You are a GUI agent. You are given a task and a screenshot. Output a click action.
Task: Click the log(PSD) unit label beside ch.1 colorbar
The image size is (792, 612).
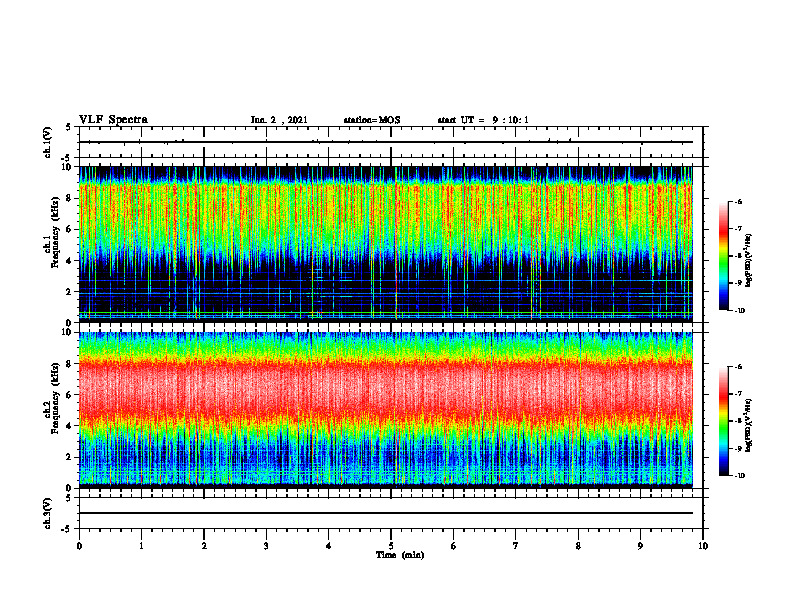pyautogui.click(x=748, y=261)
